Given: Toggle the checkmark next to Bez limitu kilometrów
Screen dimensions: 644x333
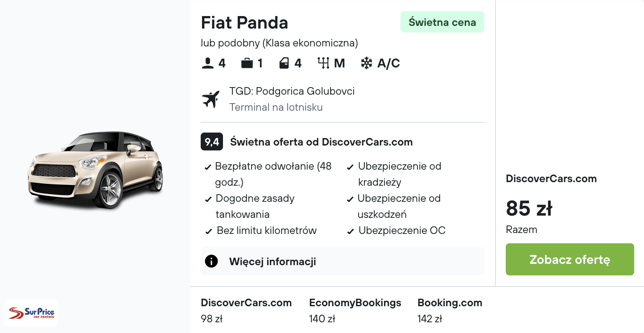Looking at the screenshot, I should 208,230.
